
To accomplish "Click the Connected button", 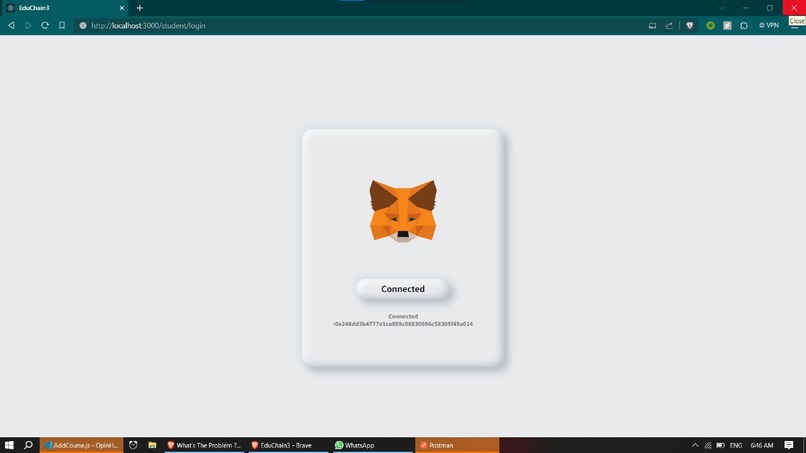I will click(403, 289).
